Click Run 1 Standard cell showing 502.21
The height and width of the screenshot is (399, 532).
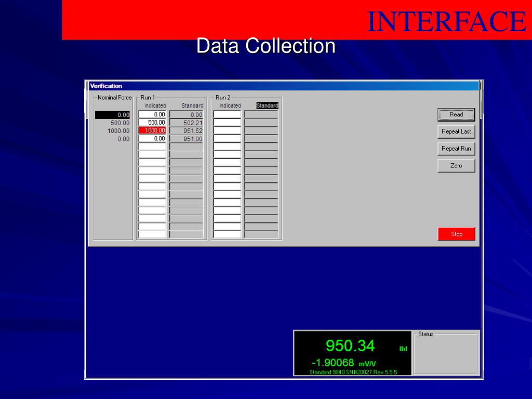(187, 123)
